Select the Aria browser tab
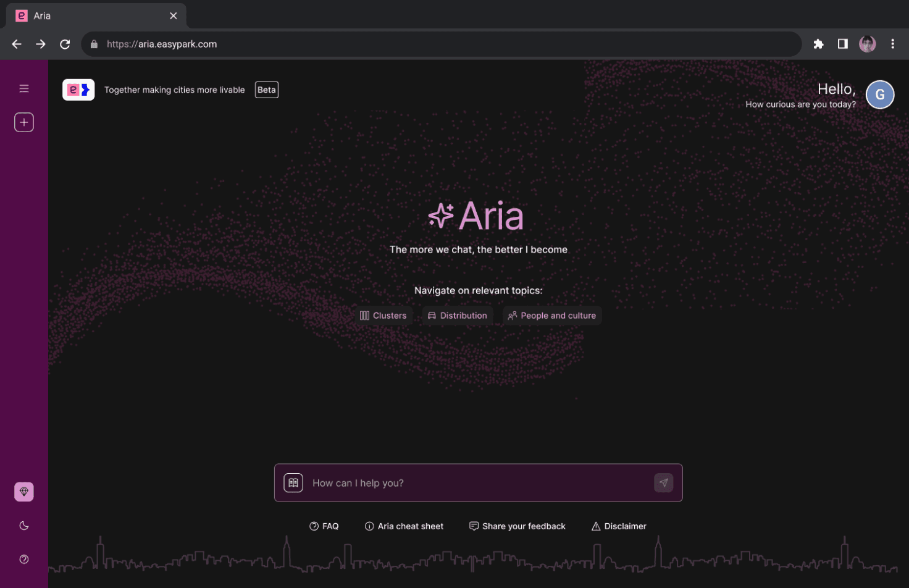909x588 pixels. [96, 16]
